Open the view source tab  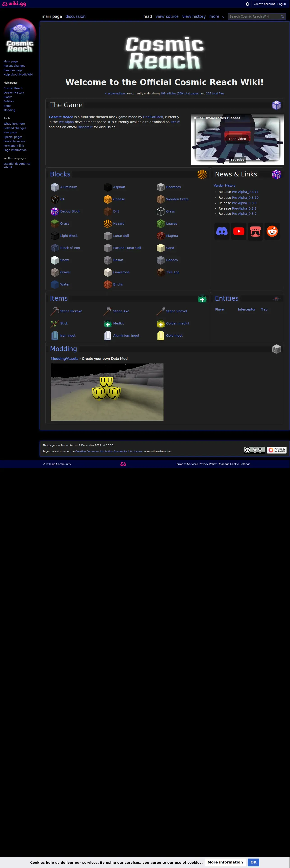tap(167, 16)
